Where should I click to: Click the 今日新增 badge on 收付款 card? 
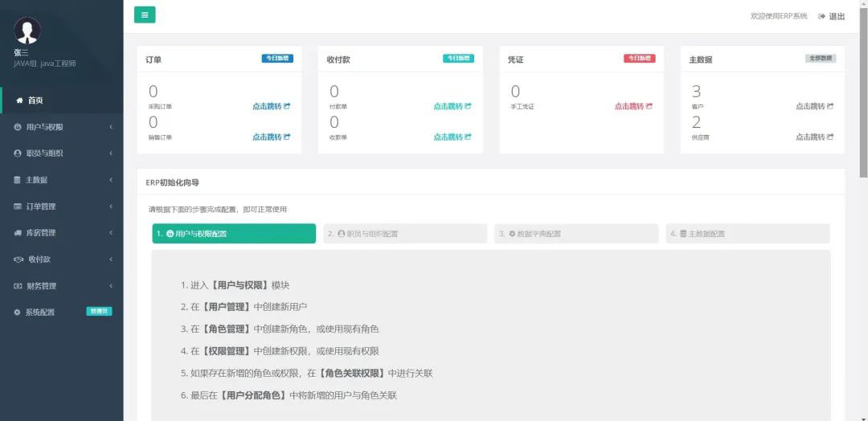point(458,58)
